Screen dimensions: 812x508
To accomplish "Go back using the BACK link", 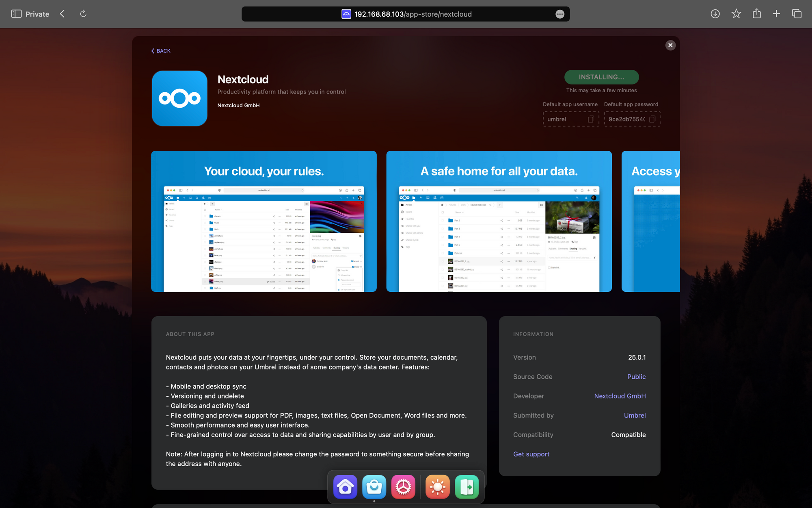I will [x=161, y=51].
